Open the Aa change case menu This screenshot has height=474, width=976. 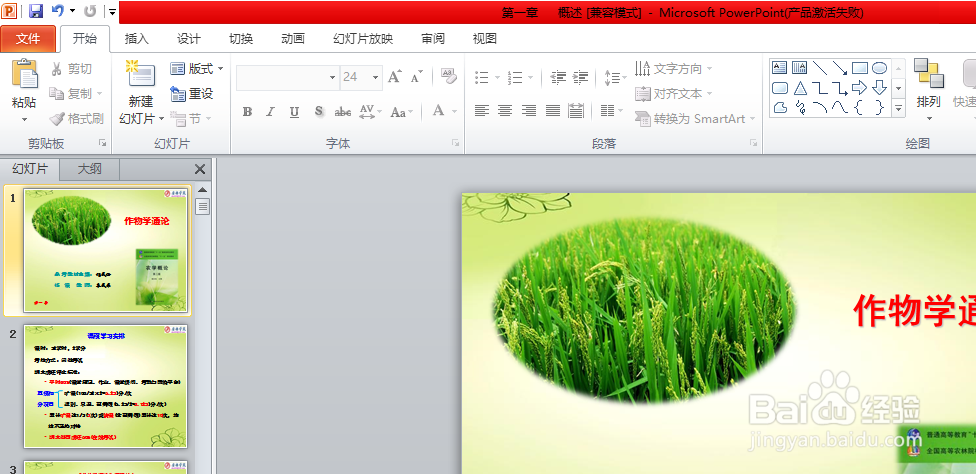pos(401,112)
